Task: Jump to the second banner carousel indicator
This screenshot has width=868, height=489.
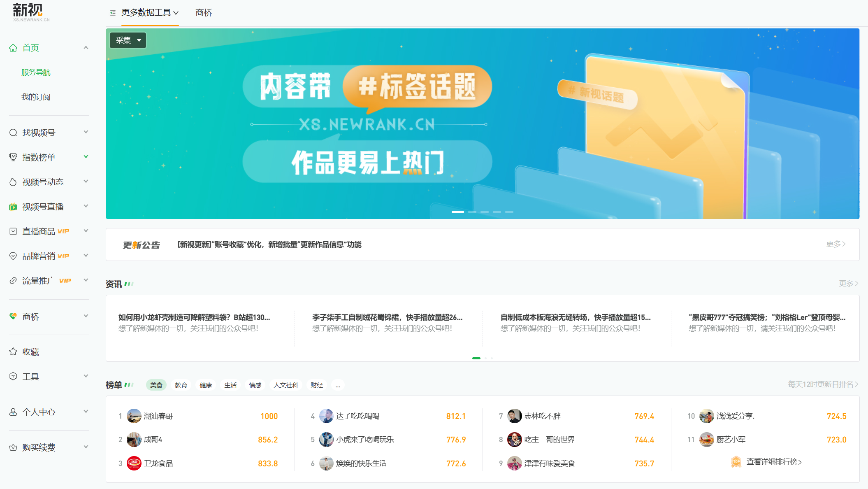Action: (x=472, y=212)
